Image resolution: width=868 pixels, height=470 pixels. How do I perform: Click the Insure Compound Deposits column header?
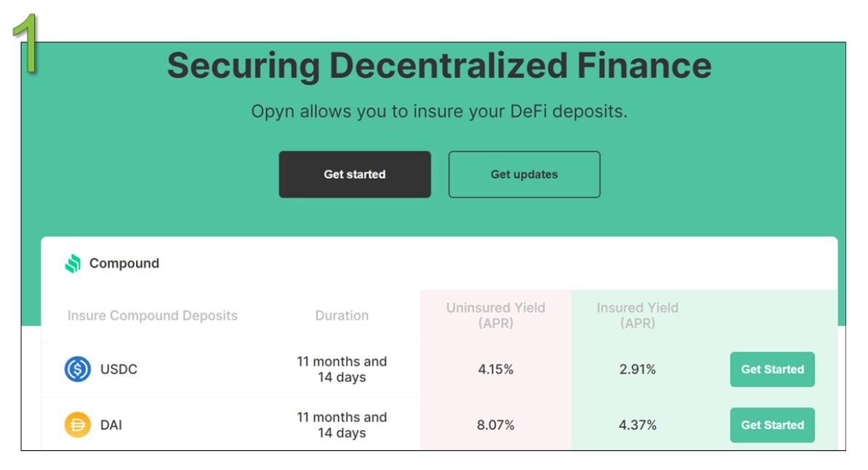(153, 316)
